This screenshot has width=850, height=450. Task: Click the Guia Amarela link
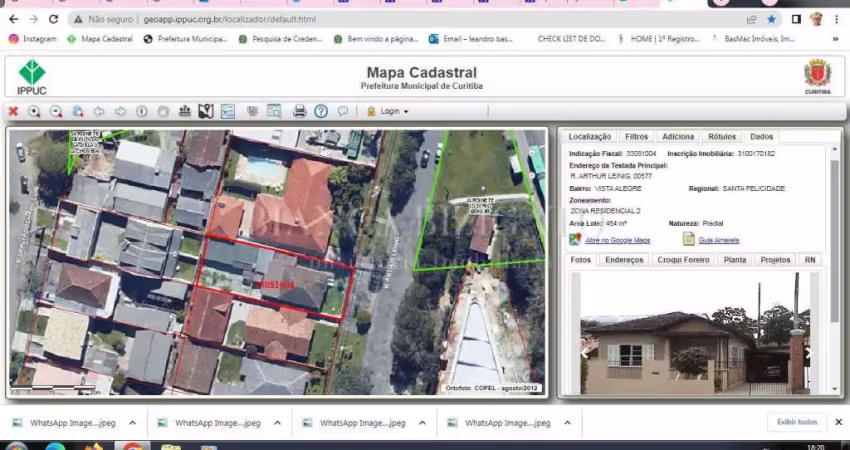(719, 240)
